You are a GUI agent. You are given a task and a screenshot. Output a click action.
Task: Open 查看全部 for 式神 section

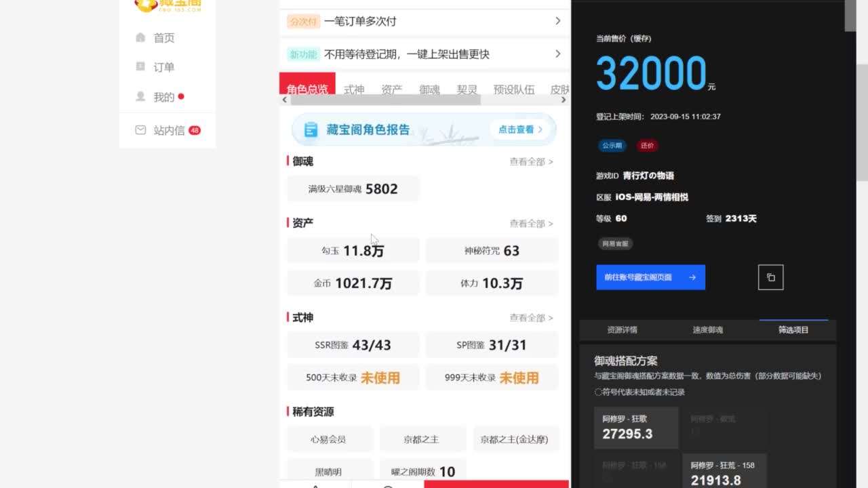tap(531, 318)
